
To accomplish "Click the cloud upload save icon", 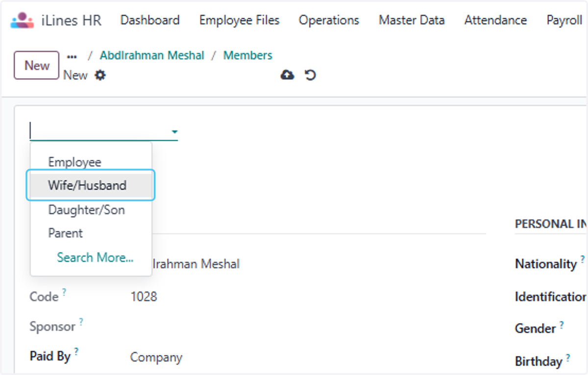I will (x=287, y=75).
